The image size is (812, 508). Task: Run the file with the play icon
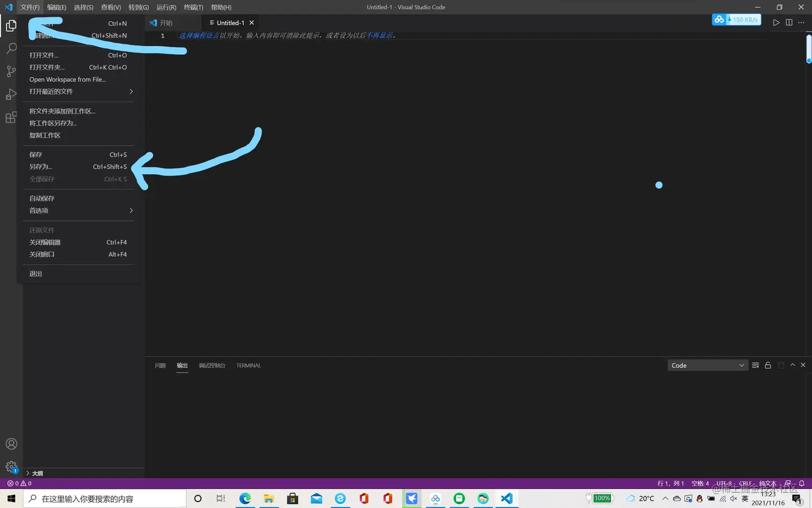(776, 23)
